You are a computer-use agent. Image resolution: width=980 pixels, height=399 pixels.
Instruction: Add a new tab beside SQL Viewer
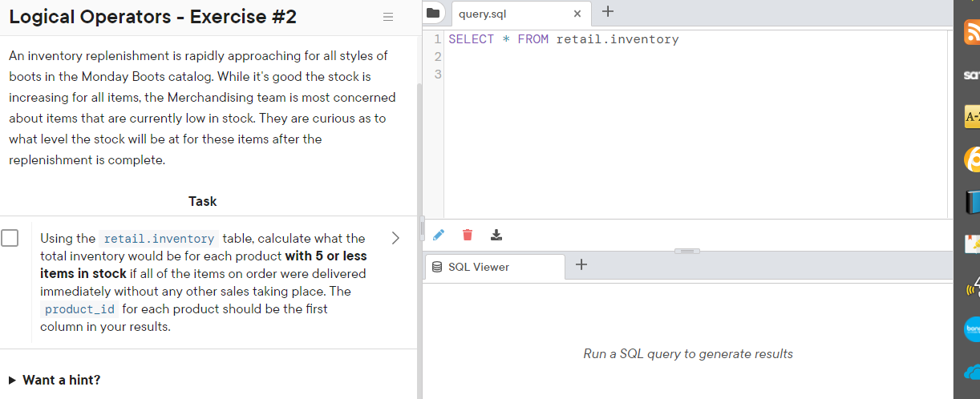point(581,265)
